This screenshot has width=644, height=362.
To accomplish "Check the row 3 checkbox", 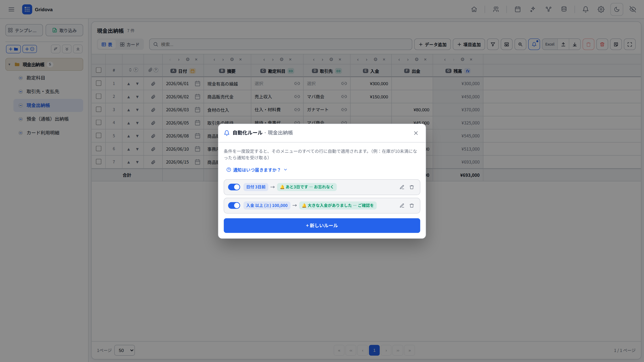I will pos(98,109).
